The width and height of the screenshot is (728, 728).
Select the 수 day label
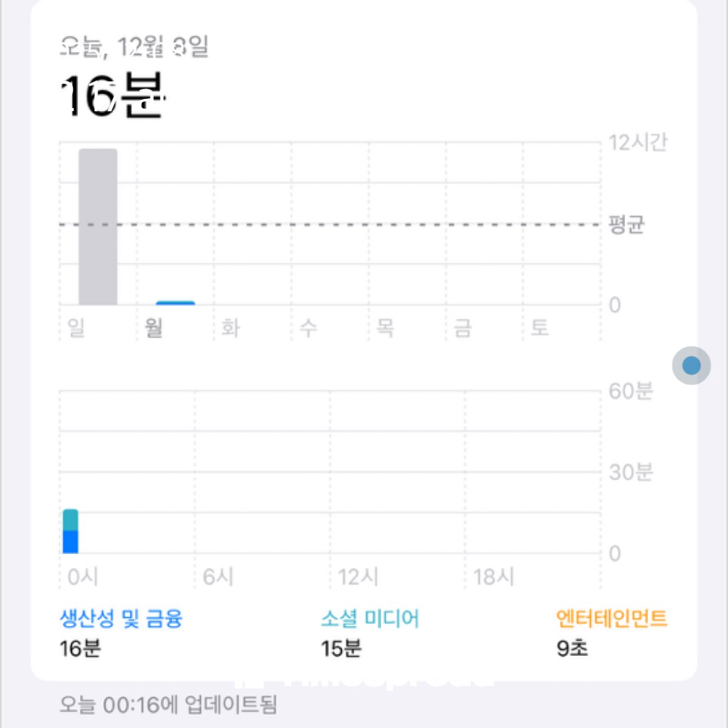point(308,328)
